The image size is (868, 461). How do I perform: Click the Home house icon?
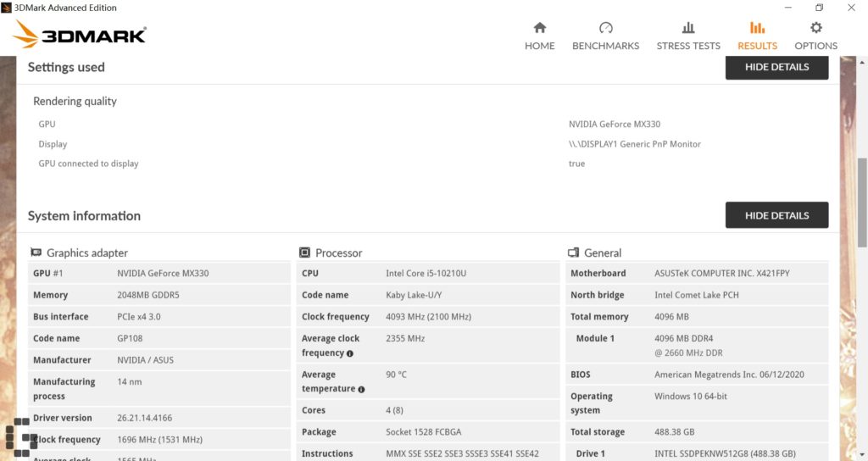(x=540, y=28)
